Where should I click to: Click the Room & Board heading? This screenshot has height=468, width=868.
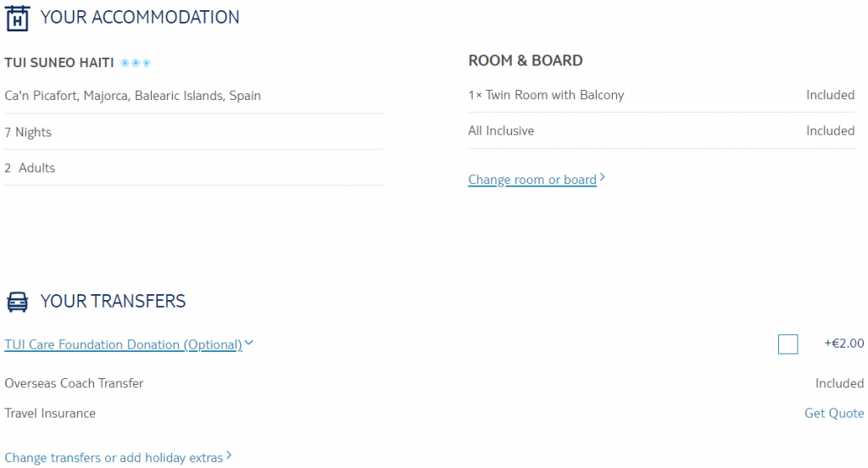pyautogui.click(x=526, y=60)
